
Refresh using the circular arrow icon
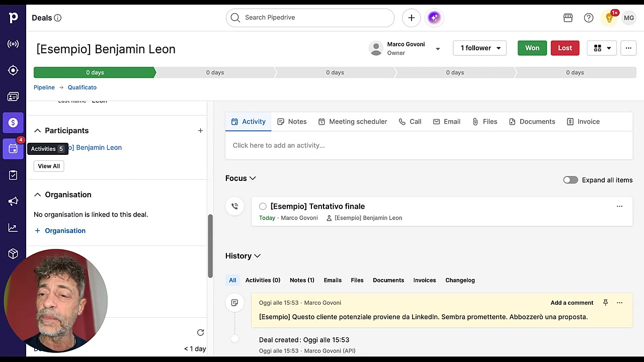point(200,332)
